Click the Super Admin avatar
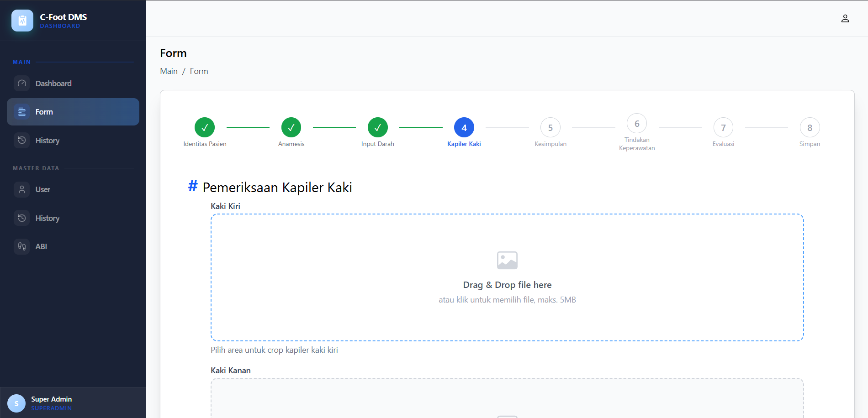Image resolution: width=868 pixels, height=418 pixels. (16, 403)
